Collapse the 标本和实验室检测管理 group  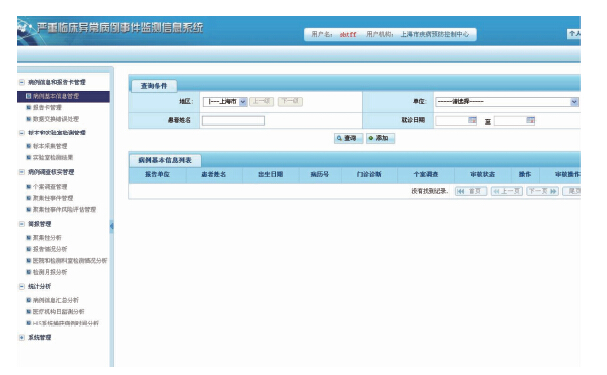(x=22, y=133)
